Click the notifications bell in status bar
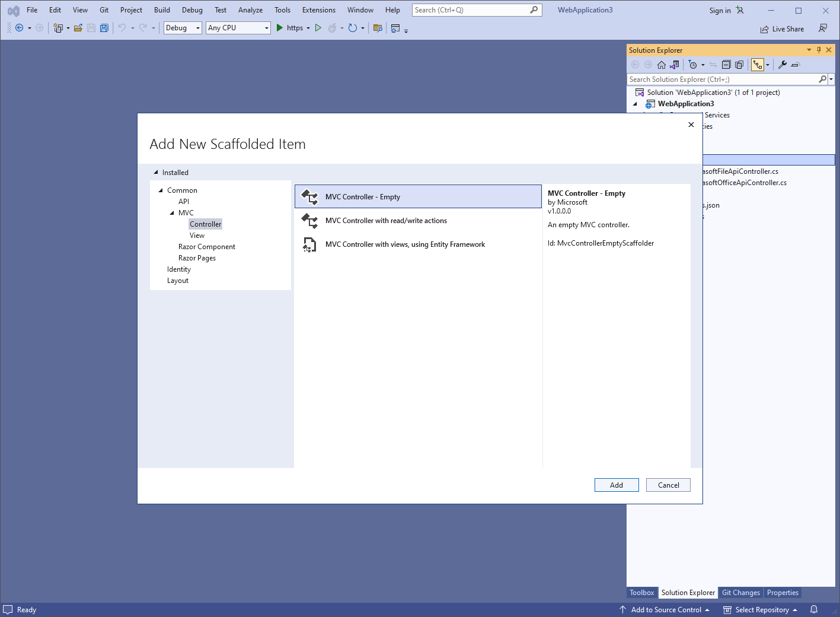 point(814,609)
